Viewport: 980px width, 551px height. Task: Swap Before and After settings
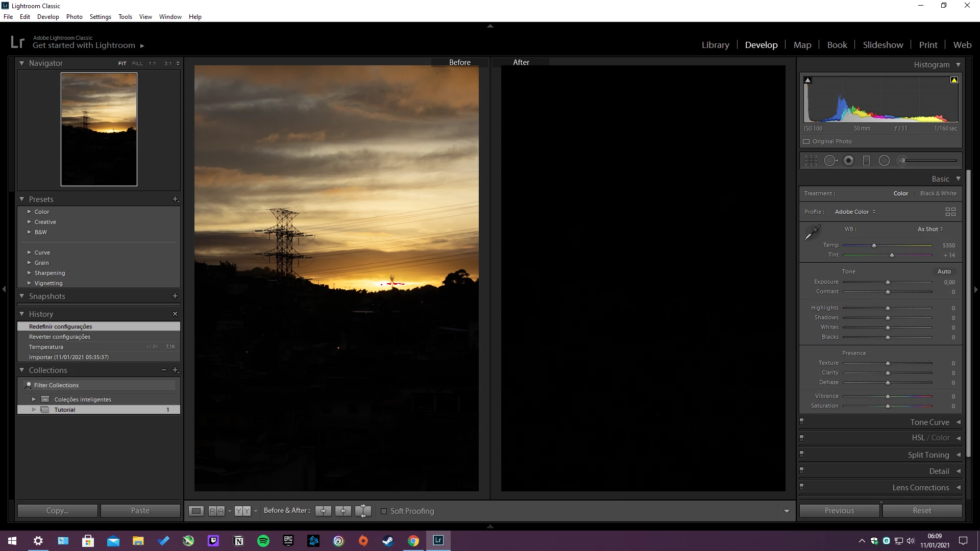[x=363, y=511]
